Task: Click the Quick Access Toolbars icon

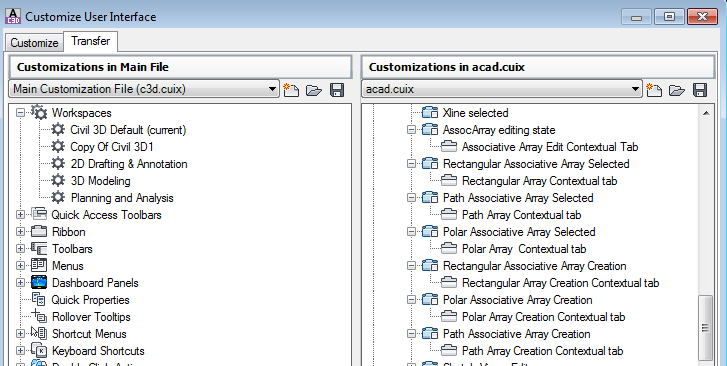Action: point(39,214)
